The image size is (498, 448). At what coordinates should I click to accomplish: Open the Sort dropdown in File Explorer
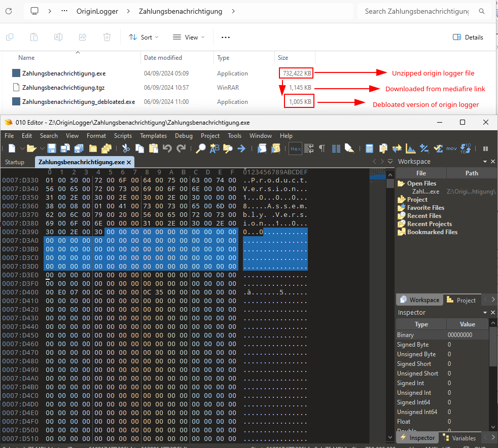click(x=144, y=37)
